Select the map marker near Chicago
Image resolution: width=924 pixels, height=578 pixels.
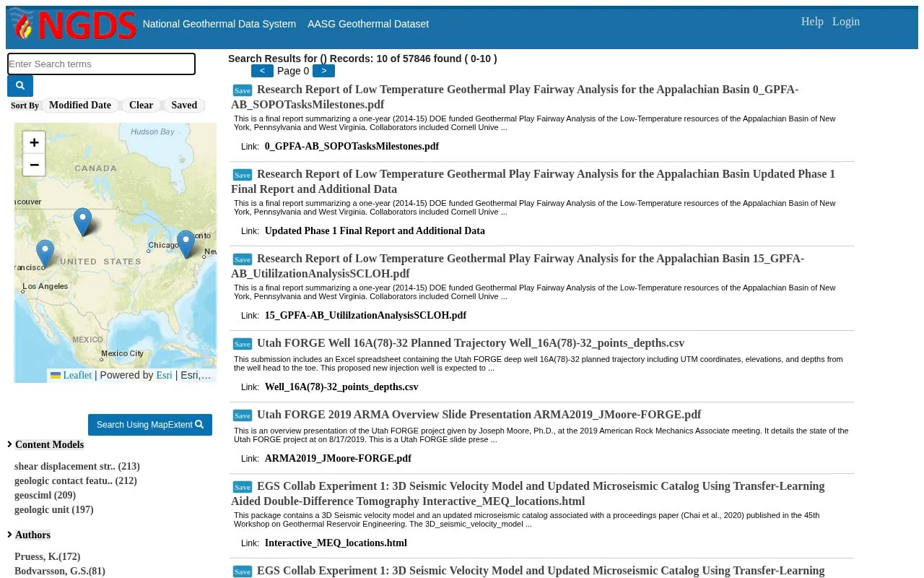pos(186,244)
